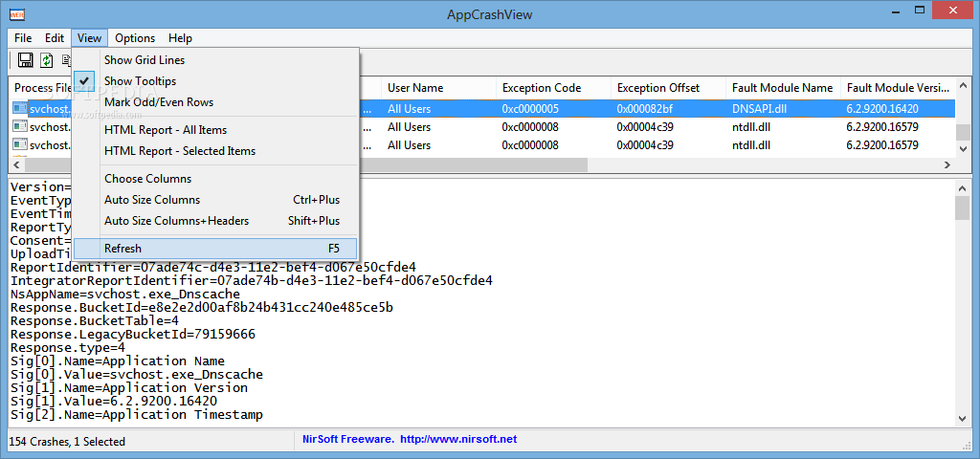Enable Show Grid Lines option

point(215,60)
